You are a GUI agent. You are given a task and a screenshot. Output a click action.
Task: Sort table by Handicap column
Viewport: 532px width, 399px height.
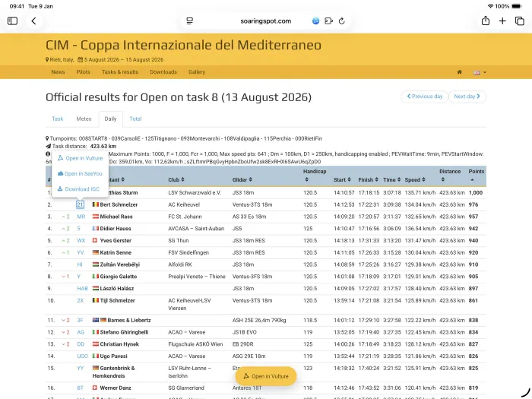tap(315, 176)
